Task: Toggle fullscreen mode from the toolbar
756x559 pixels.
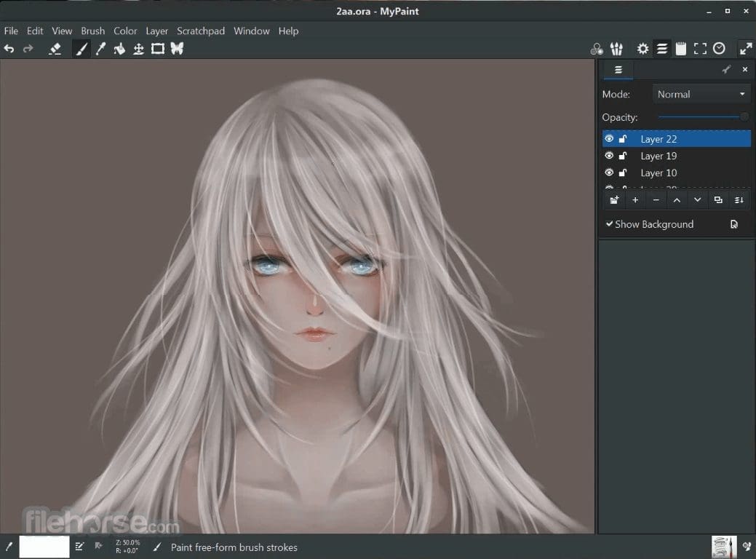Action: pos(700,48)
